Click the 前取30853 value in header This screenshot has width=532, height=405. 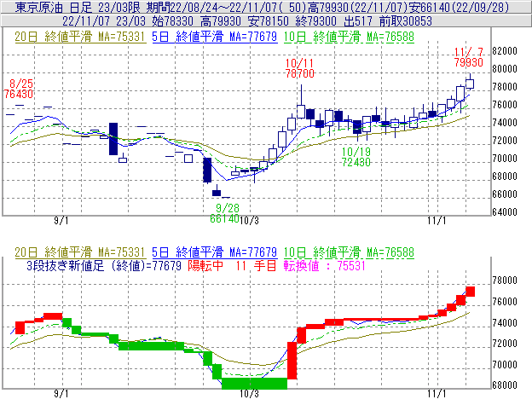tap(406, 21)
